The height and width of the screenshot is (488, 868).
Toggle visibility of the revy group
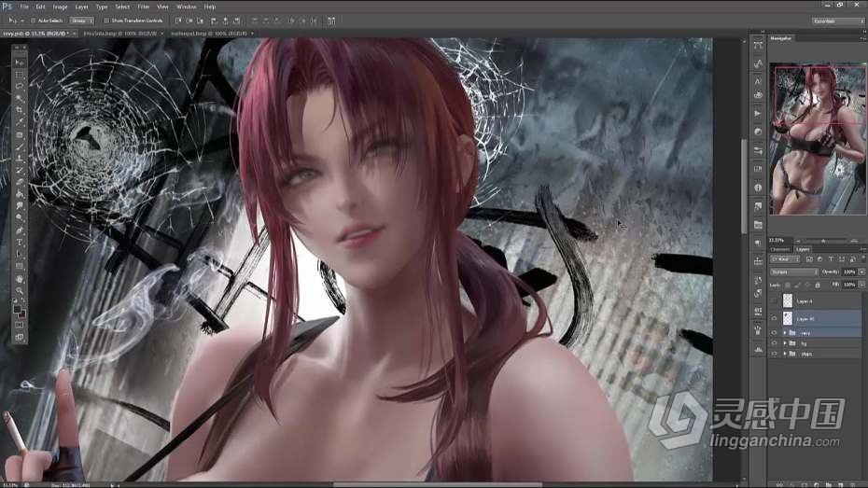pos(774,333)
